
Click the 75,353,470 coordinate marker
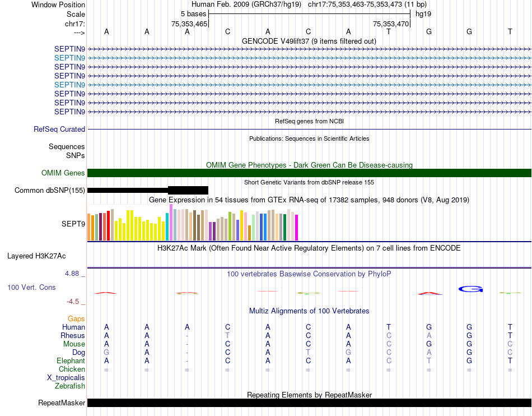(390, 24)
